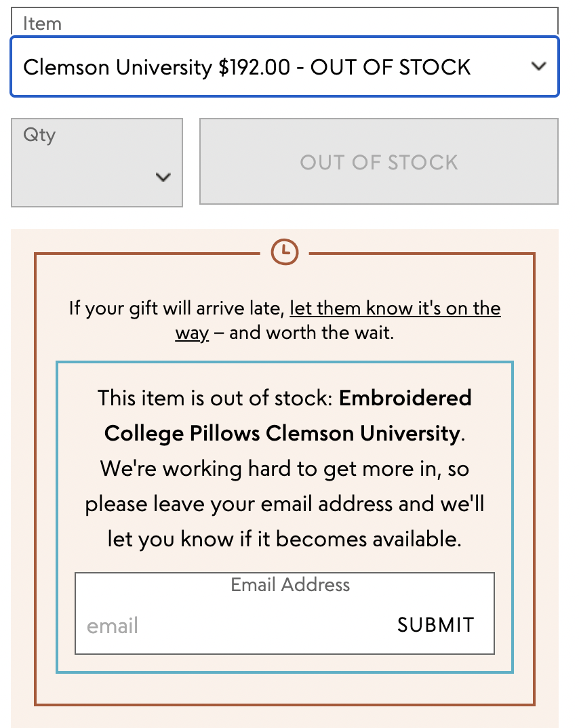
Task: Click the greyed OUT OF STOCK button
Action: coord(379,161)
